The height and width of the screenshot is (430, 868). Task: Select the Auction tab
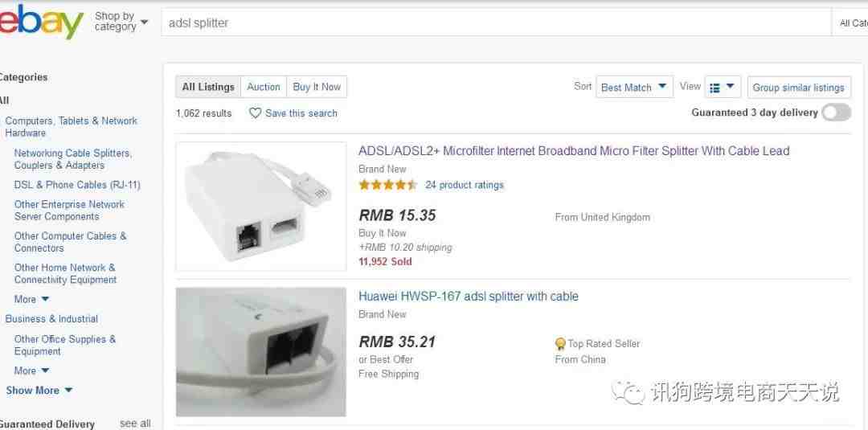(x=264, y=87)
